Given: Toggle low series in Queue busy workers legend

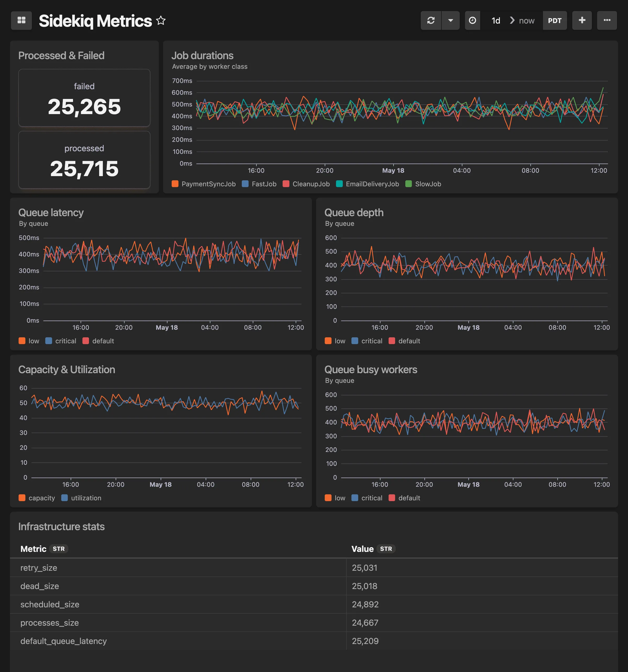Looking at the screenshot, I should point(335,497).
